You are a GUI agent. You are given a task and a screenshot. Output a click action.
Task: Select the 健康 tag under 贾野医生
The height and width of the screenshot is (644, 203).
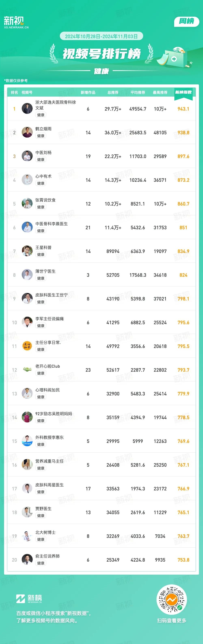(41, 516)
